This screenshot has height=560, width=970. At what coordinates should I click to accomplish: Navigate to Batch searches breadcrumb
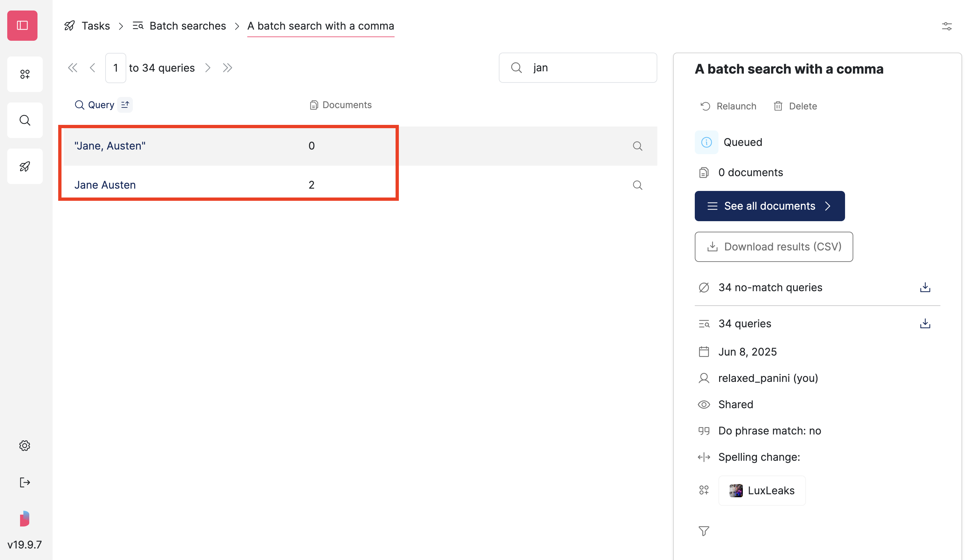[187, 25]
